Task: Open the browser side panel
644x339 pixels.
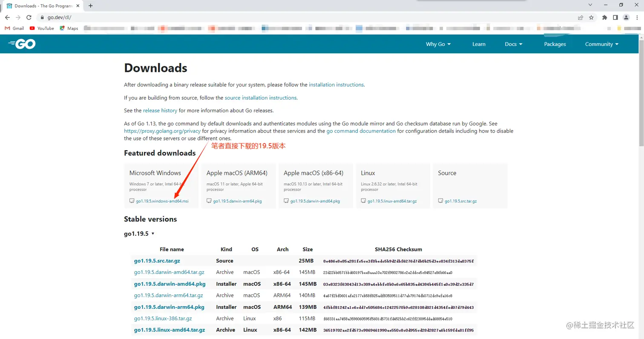Action: pos(615,17)
